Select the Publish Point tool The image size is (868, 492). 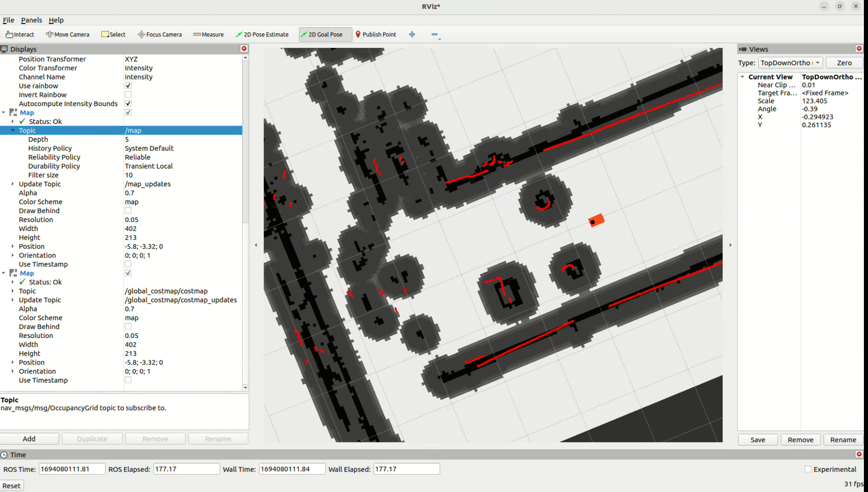376,34
